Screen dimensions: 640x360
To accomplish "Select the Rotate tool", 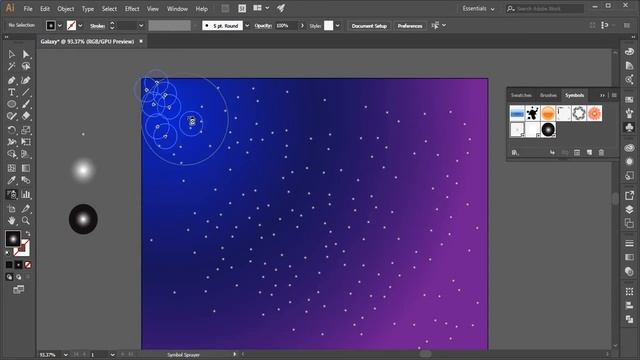I will (x=11, y=130).
